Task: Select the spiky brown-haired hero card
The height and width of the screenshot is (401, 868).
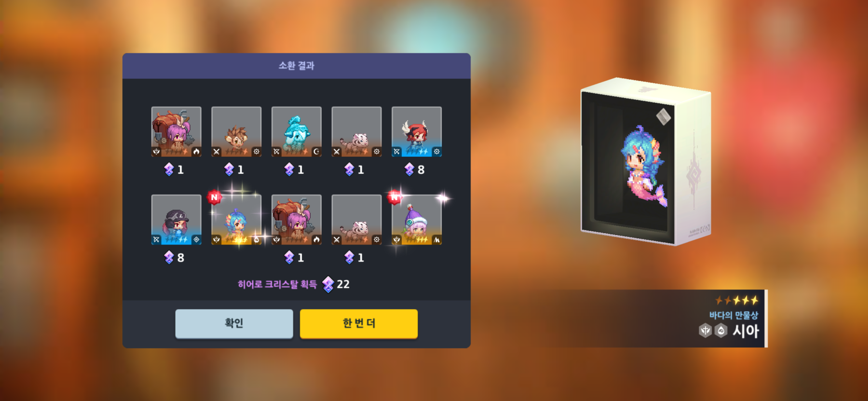Action: pyautogui.click(x=236, y=132)
